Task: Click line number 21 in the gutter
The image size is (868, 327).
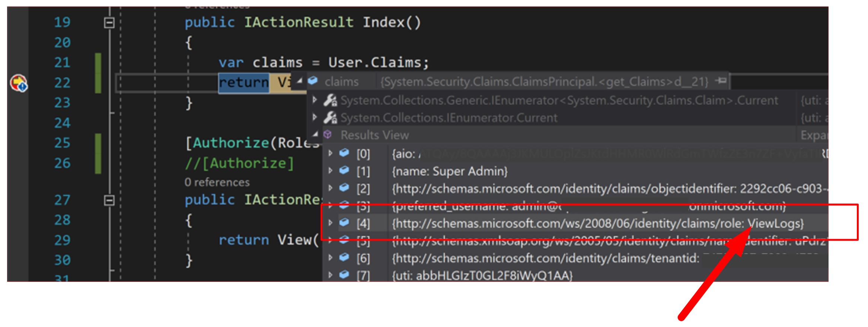Action: click(62, 62)
